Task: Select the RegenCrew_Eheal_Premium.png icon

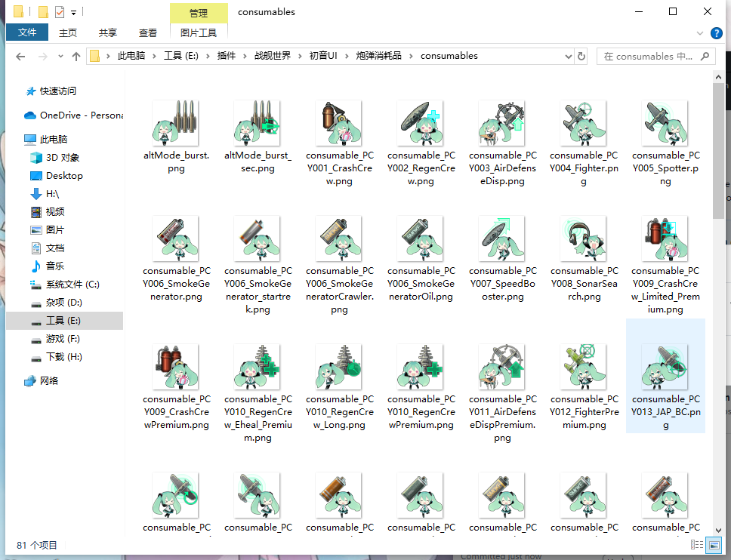Action: tap(258, 367)
